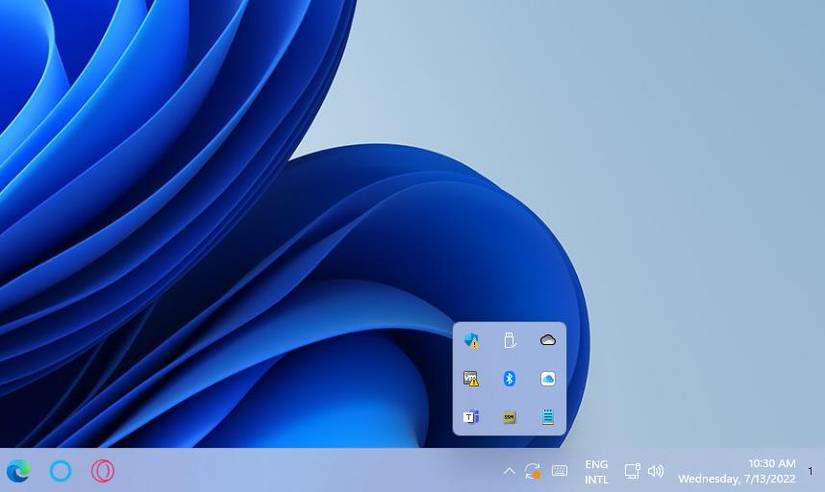Click Windows Update restart-pending icon
The height and width of the screenshot is (492, 825).
pos(533,471)
